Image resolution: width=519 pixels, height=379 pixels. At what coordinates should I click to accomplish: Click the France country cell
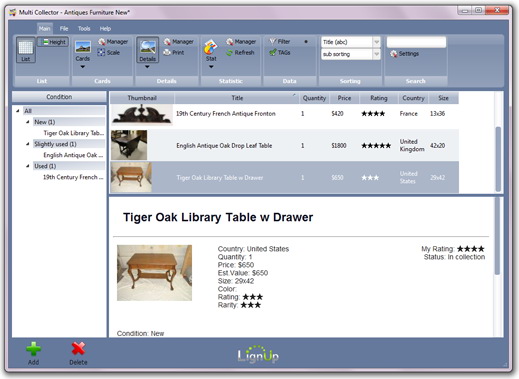(x=408, y=114)
